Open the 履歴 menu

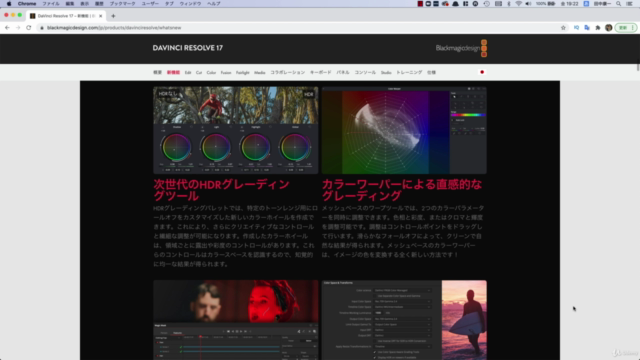click(x=99, y=4)
